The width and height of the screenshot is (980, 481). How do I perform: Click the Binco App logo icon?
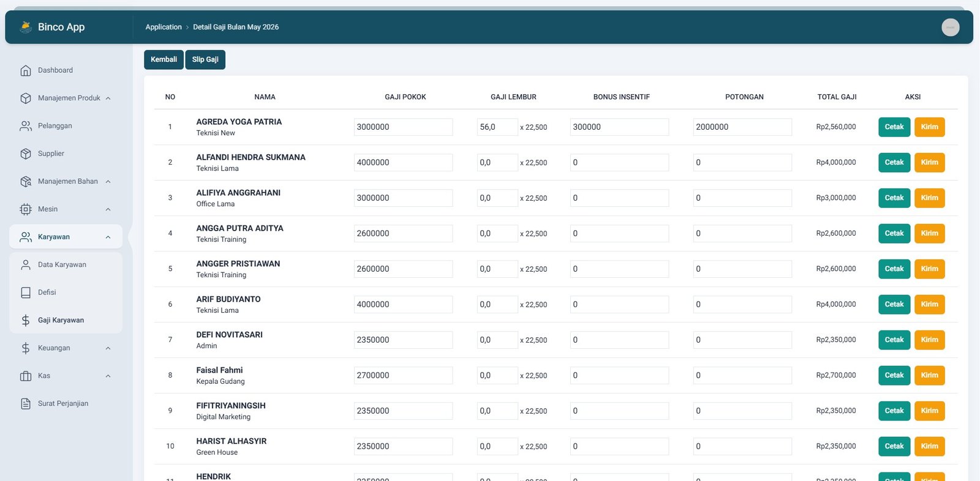click(26, 27)
